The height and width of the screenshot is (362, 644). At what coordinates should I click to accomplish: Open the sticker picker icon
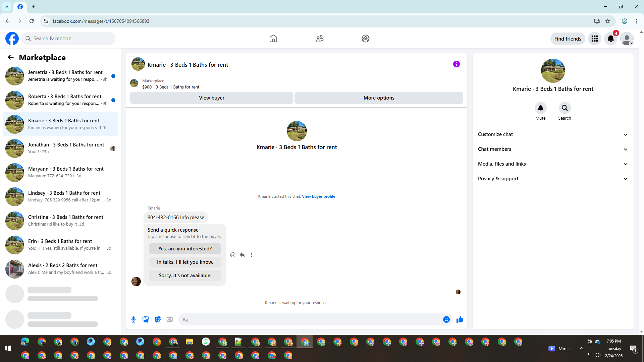[x=158, y=319]
